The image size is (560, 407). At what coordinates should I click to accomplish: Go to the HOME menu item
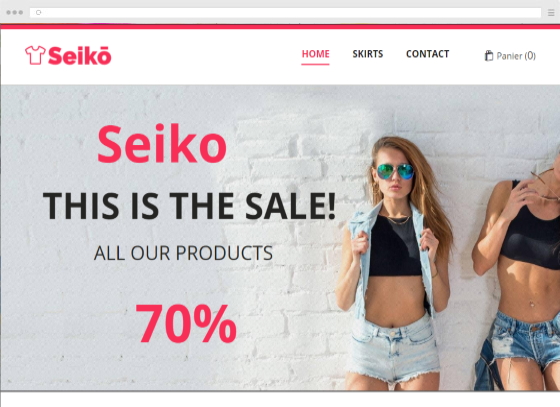tap(315, 54)
